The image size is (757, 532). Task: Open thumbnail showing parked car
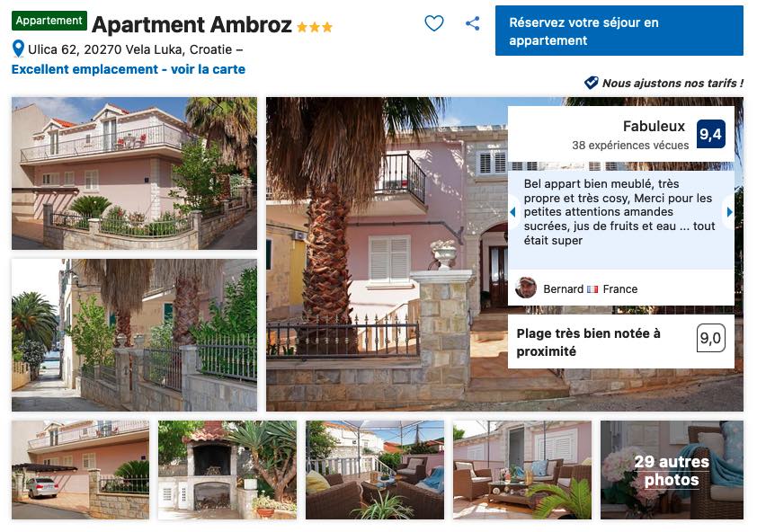pyautogui.click(x=81, y=470)
